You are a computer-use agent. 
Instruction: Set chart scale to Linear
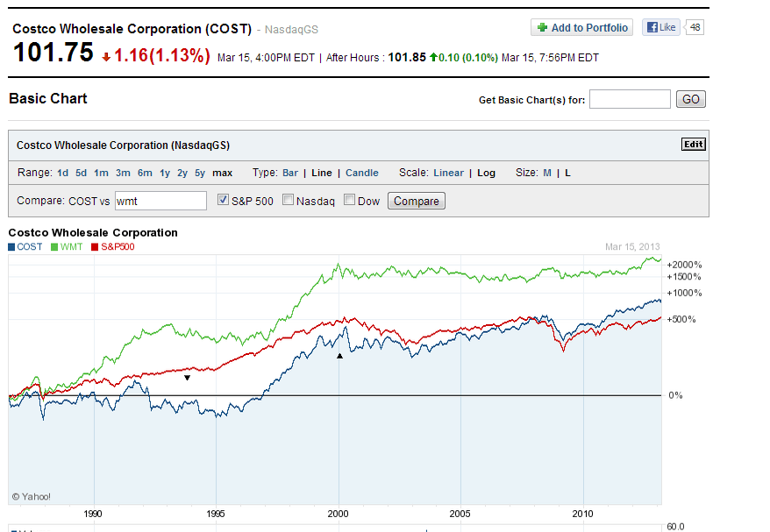pos(448,173)
